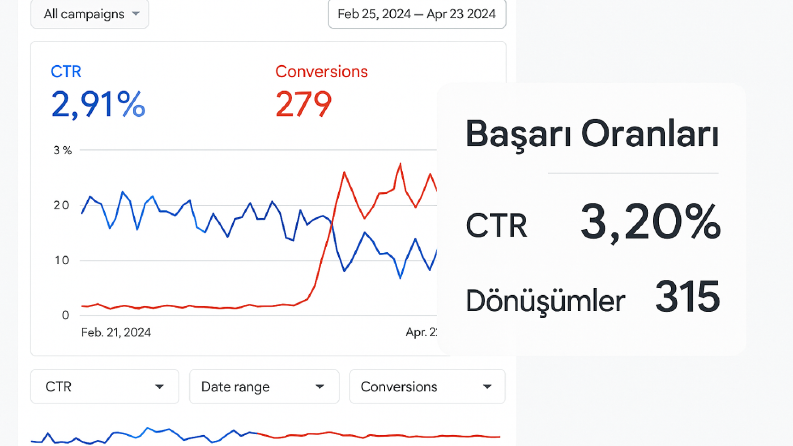The height and width of the screenshot is (446, 793).
Task: Click the mini sparkline chart at bottom
Action: click(266, 435)
